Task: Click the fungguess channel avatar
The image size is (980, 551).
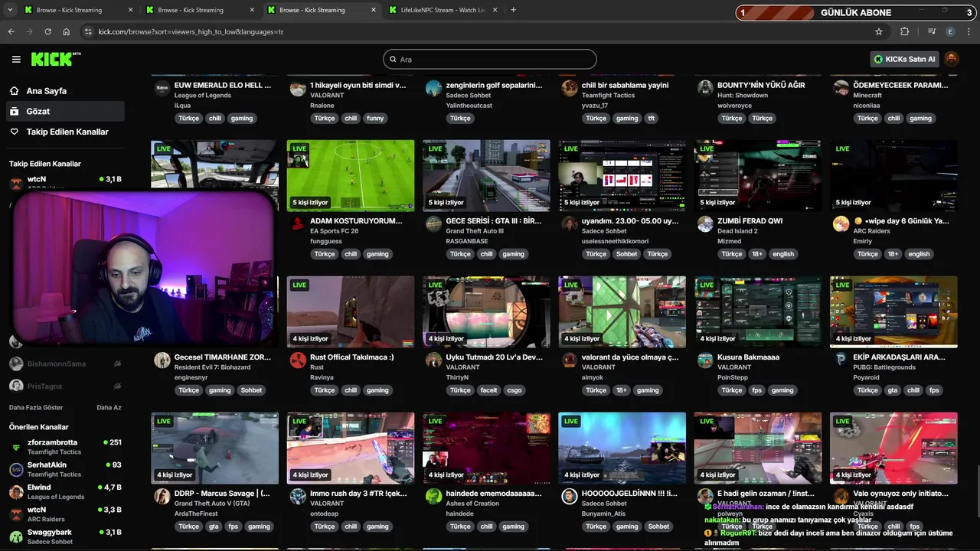Action: pyautogui.click(x=298, y=224)
